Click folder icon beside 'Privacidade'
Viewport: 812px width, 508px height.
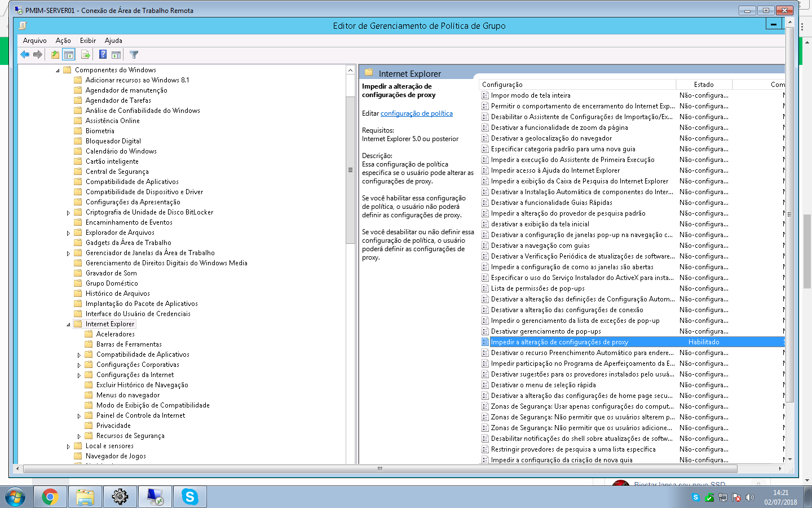pyautogui.click(x=89, y=426)
